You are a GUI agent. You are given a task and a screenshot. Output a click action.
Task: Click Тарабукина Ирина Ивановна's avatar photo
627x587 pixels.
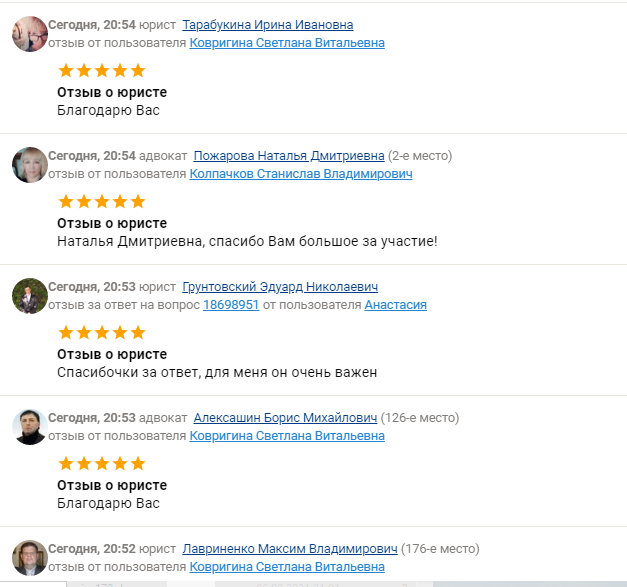click(x=29, y=34)
